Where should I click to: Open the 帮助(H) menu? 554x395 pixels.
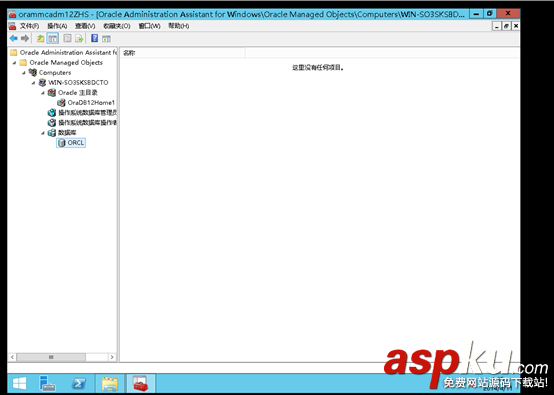point(178,26)
